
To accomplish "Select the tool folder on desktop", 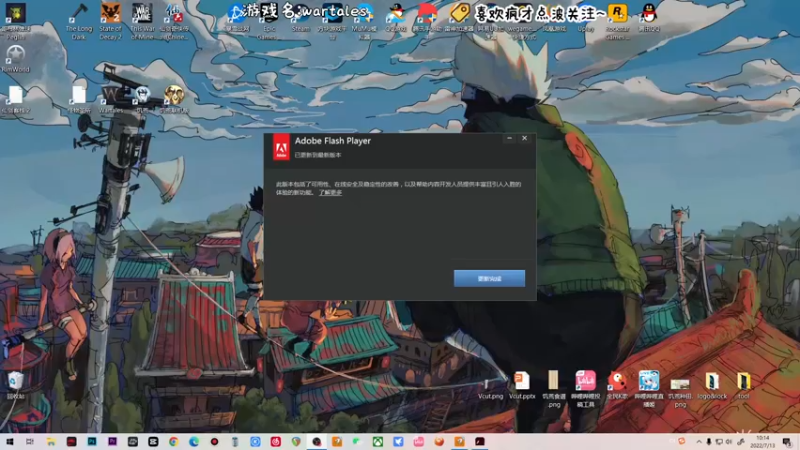I will tap(743, 385).
